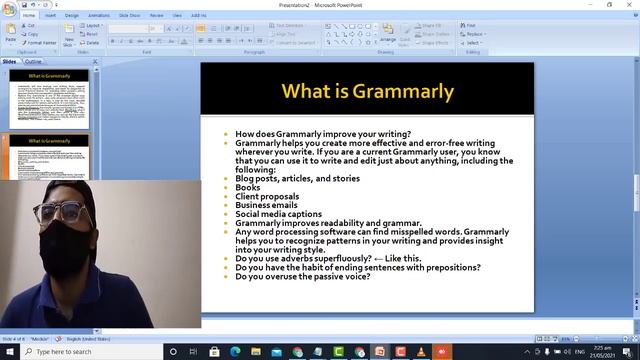
Task: Click the bullet Client proposals
Action: [267, 196]
